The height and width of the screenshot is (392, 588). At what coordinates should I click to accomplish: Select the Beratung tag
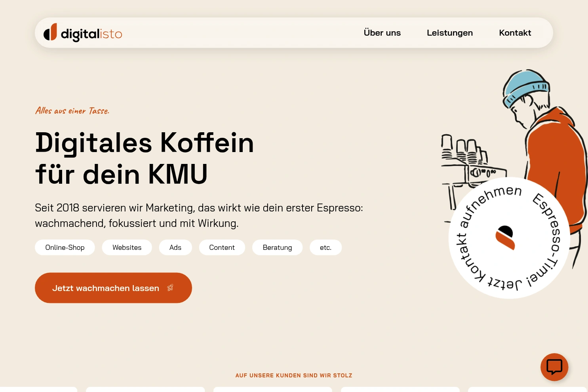277,247
